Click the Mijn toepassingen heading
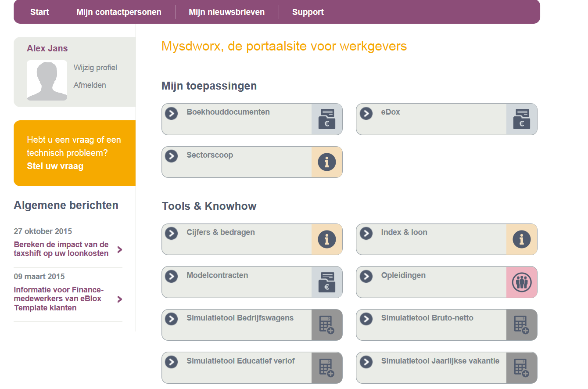The height and width of the screenshot is (389, 588). pos(209,86)
